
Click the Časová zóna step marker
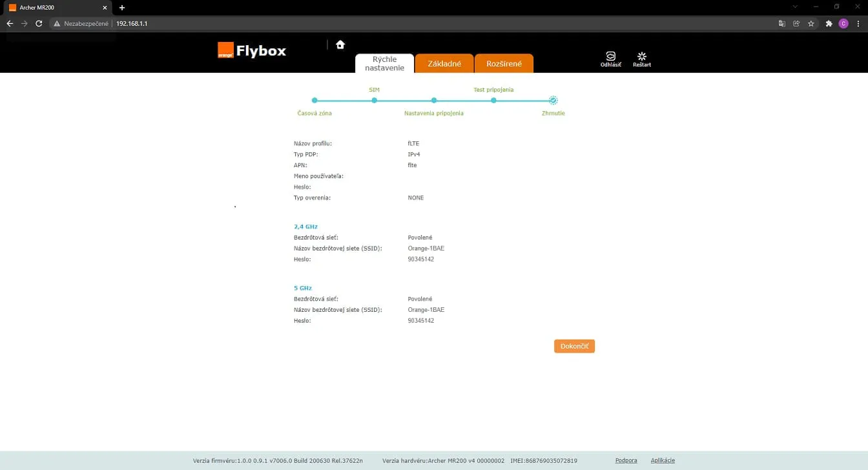click(x=315, y=100)
